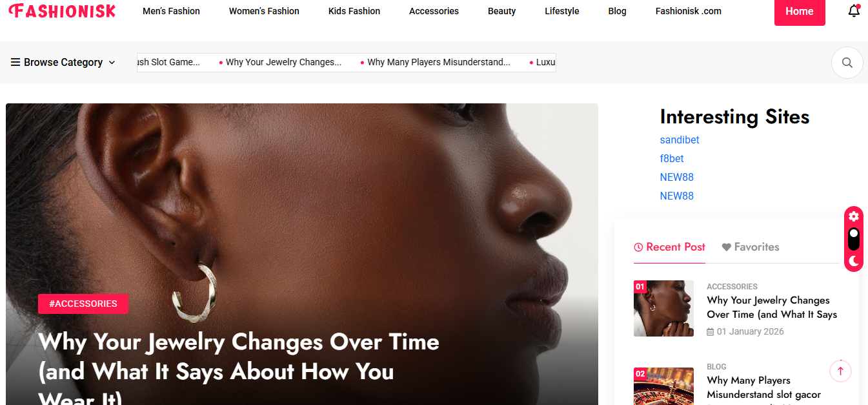
Task: Open the Men's Fashion menu
Action: click(x=171, y=11)
